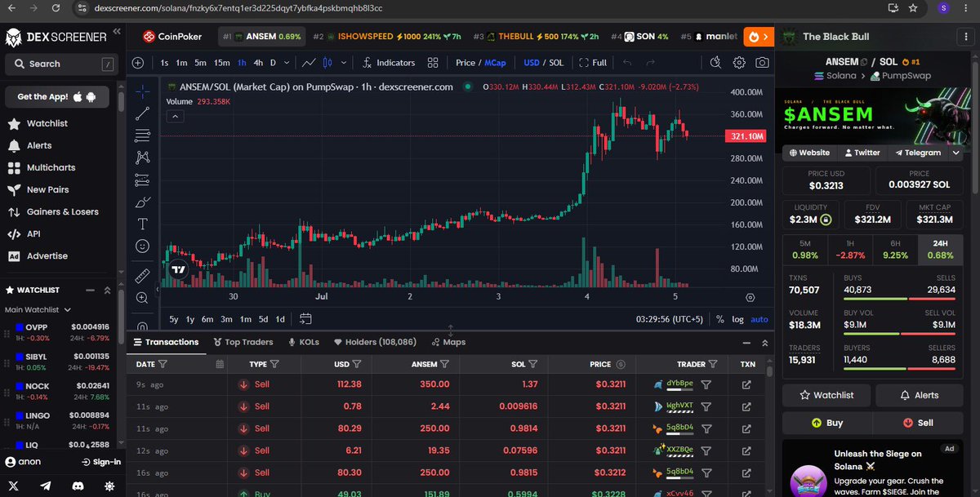Select the 5y chart range
The height and width of the screenshot is (497, 980).
174,319
